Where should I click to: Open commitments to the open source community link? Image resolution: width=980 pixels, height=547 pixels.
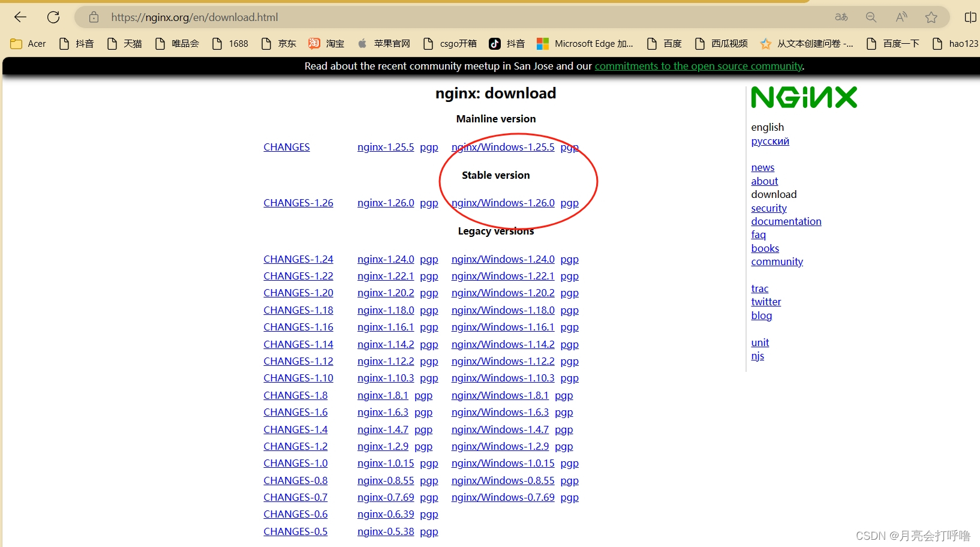pyautogui.click(x=698, y=66)
